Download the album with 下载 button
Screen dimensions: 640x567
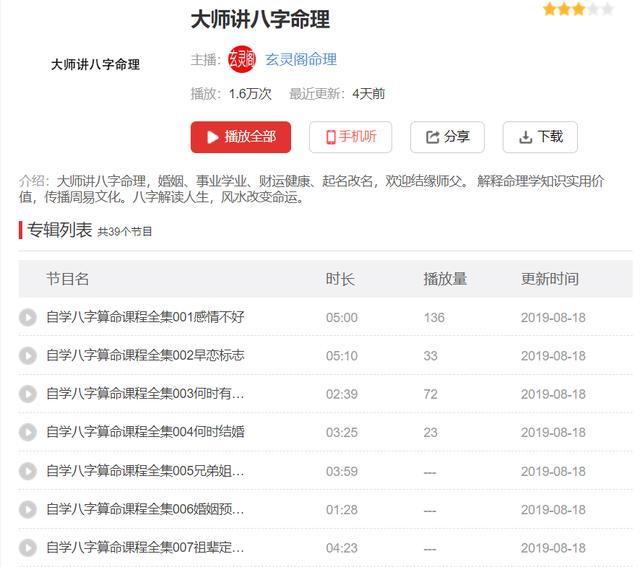tap(539, 137)
